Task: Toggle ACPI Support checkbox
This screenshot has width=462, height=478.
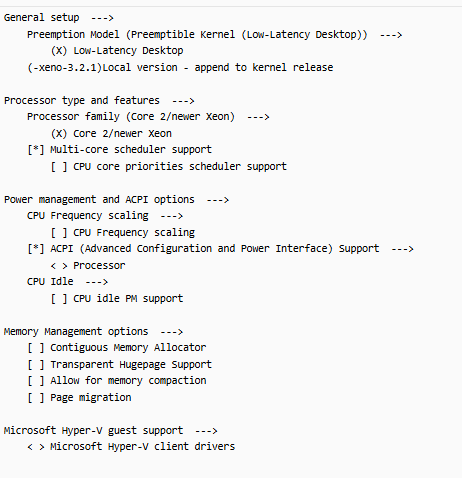Action: click(x=36, y=249)
